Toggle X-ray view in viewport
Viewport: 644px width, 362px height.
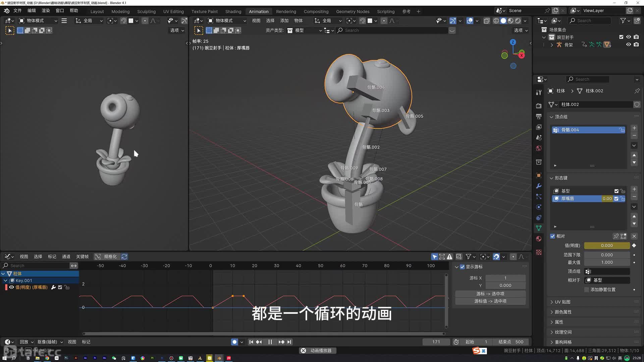point(487,21)
